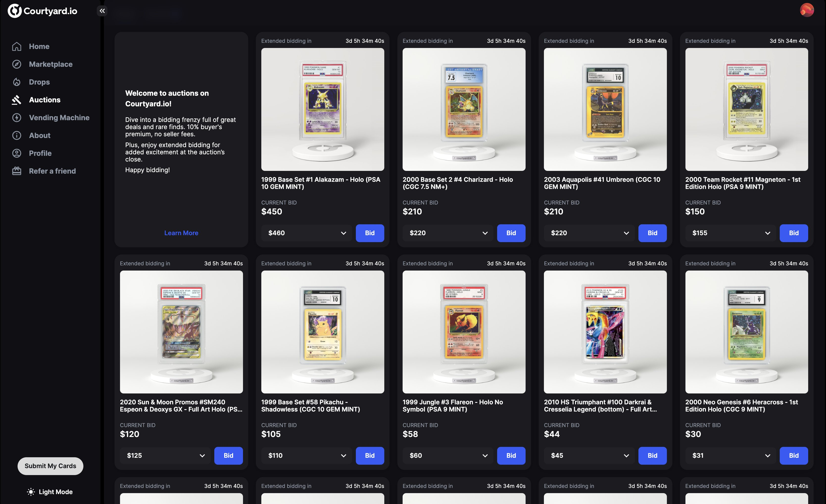Collapse the sidebar with double-chevron icon
Screen dimensions: 826x504
[x=102, y=11]
